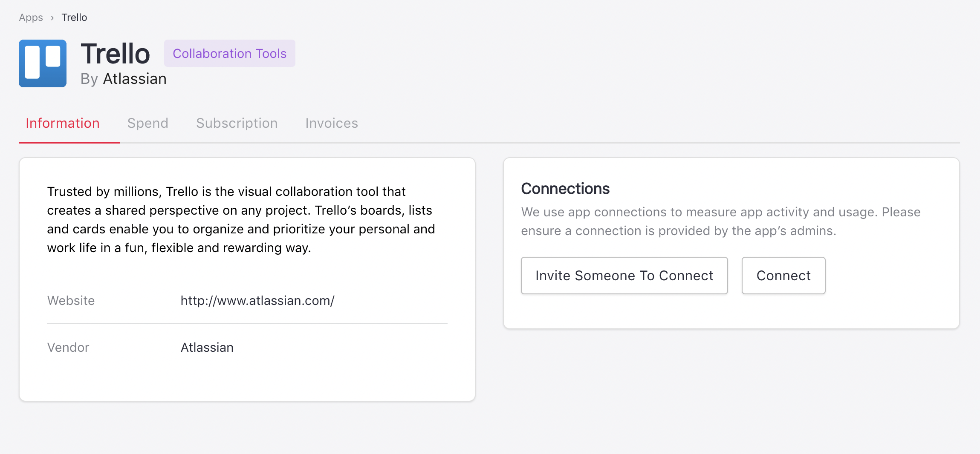Click the Trello breadcrumb item
Image resolution: width=980 pixels, height=454 pixels.
(74, 17)
